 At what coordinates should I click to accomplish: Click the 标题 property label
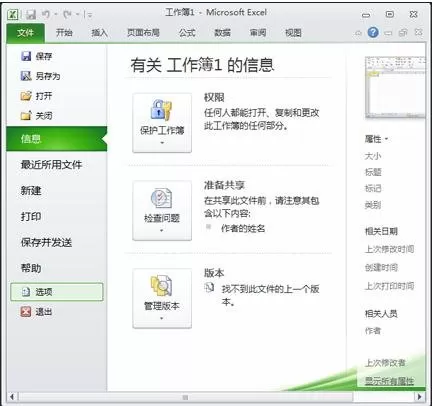tap(373, 172)
